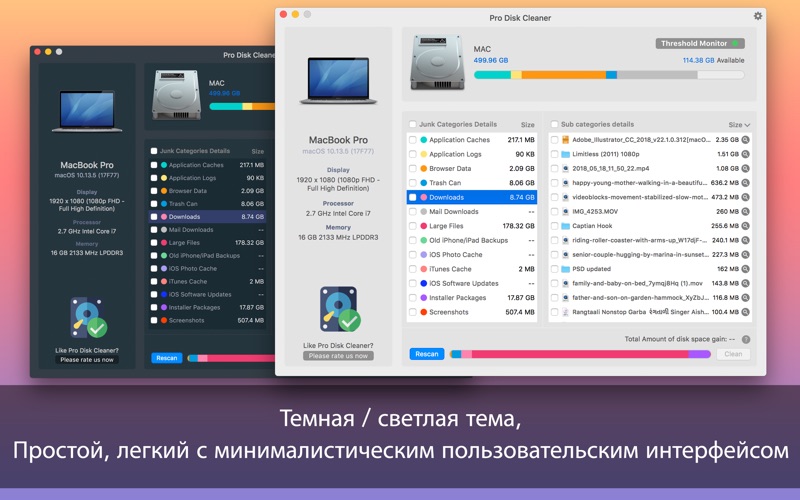Reveal Limitless (2011) 1080p with magnifier icon
The width and height of the screenshot is (800, 500).
tap(745, 154)
